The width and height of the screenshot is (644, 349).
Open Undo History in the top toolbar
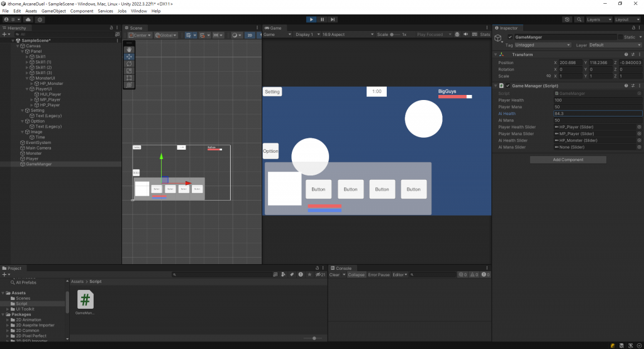(x=567, y=19)
